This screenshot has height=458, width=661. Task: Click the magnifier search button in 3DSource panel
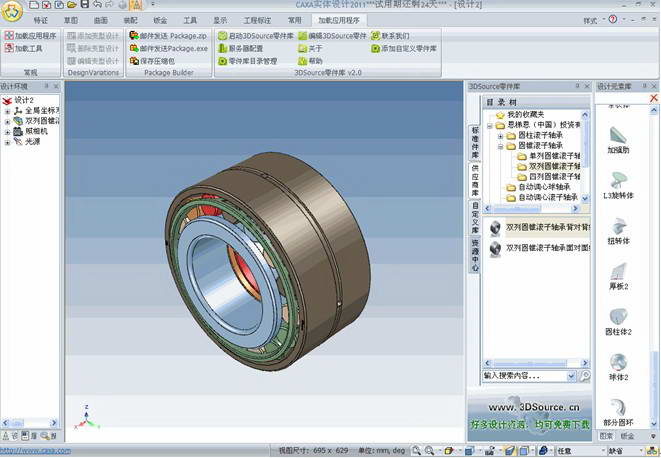(x=585, y=375)
